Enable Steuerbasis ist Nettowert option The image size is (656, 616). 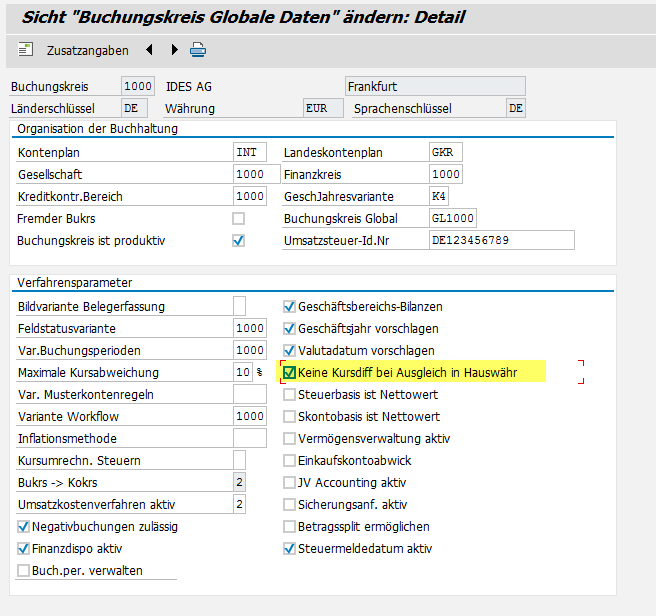pos(290,395)
